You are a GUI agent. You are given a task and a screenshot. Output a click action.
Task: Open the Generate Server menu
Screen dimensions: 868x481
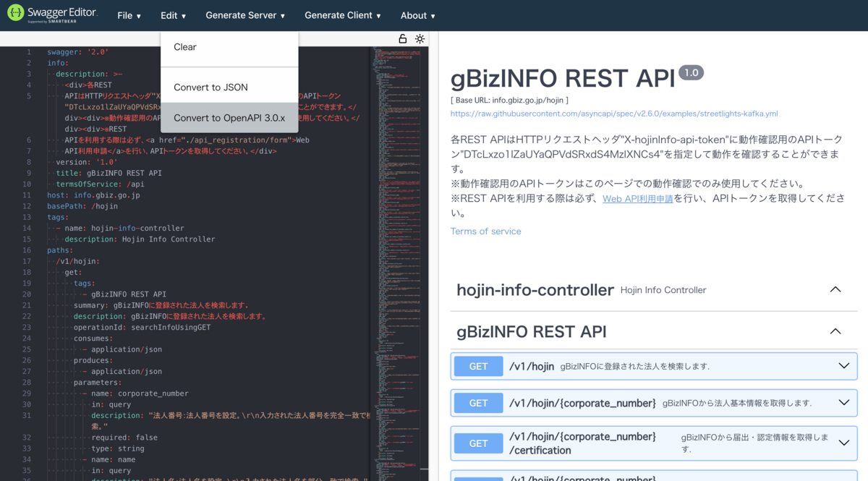coord(245,15)
